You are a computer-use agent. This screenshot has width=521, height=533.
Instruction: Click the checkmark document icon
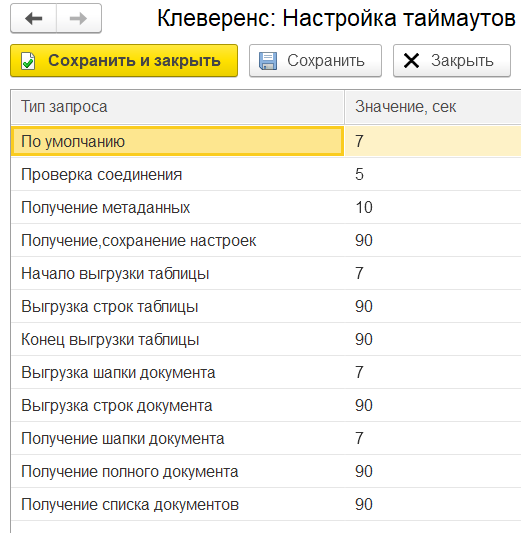point(28,61)
